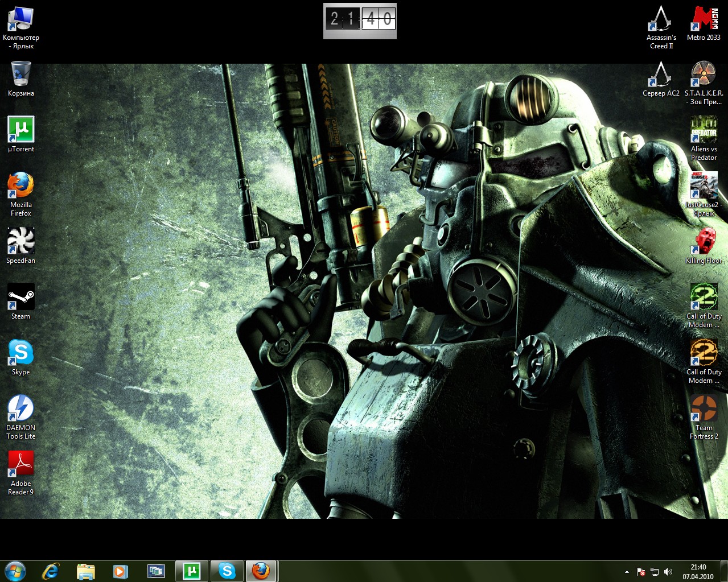This screenshot has height=582, width=728.
Task: Click the S.T.A.L.K.E.R. desktop shortcut
Action: 704,74
